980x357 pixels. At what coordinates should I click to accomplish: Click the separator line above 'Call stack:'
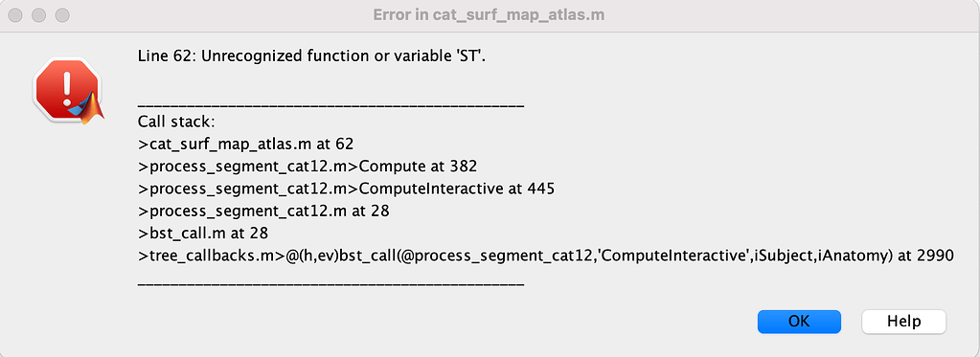click(330, 105)
